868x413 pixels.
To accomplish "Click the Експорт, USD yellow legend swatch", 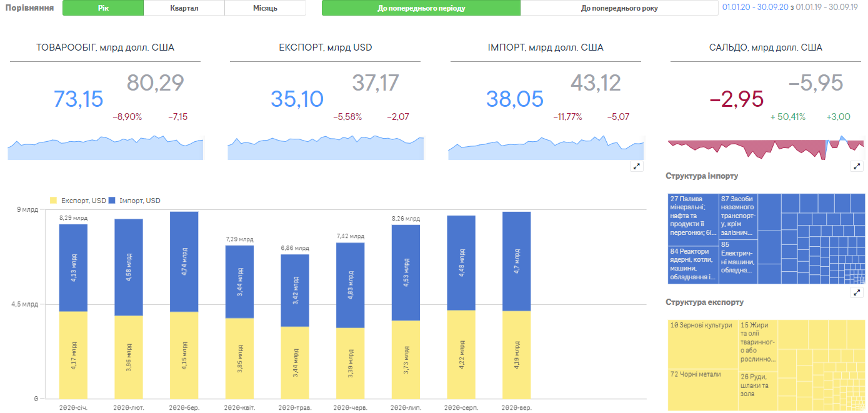I will [x=53, y=201].
